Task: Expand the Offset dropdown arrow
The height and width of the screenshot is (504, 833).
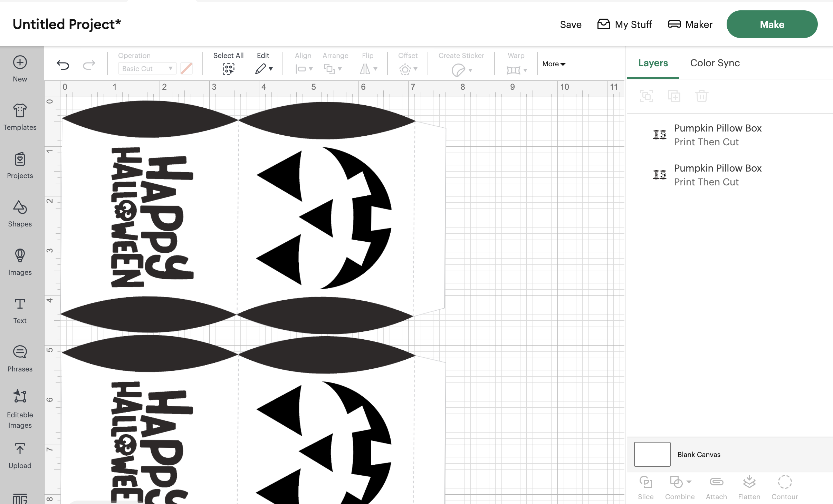Action: tap(415, 69)
